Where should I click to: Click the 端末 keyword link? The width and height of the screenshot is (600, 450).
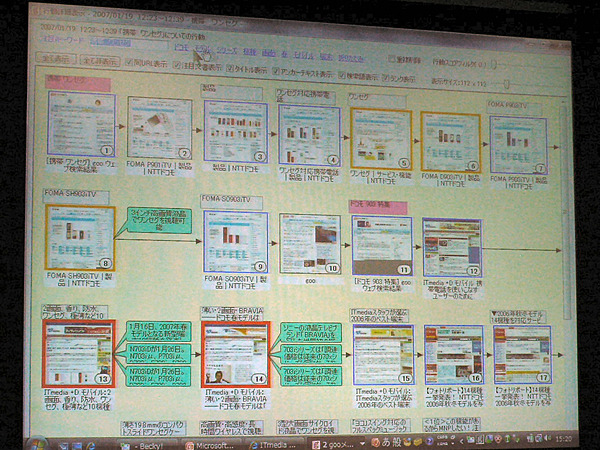[x=326, y=57]
